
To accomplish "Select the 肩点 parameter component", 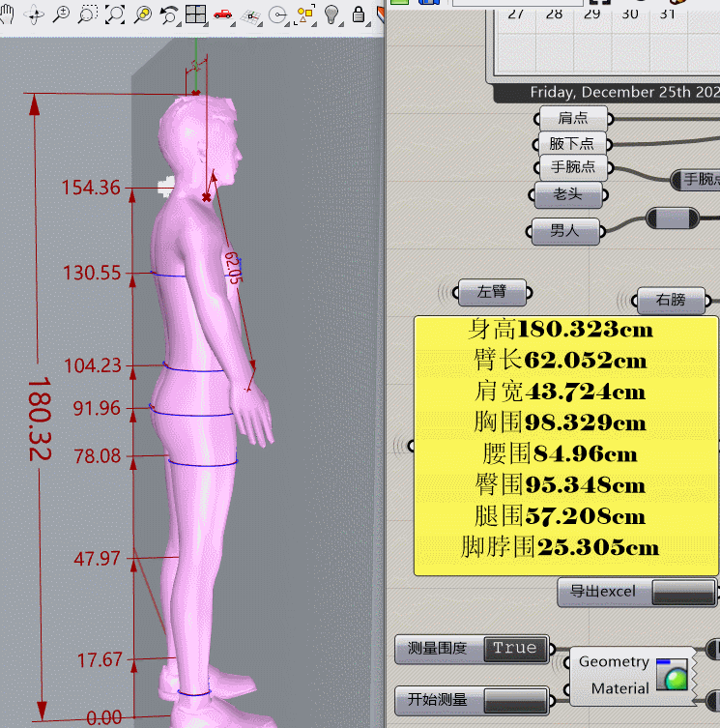I will 573,118.
